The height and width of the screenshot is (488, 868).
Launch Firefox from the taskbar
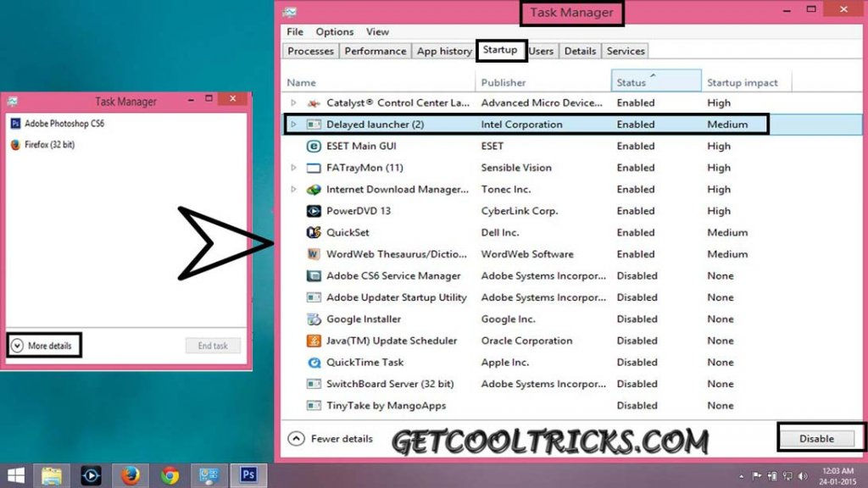[x=131, y=475]
